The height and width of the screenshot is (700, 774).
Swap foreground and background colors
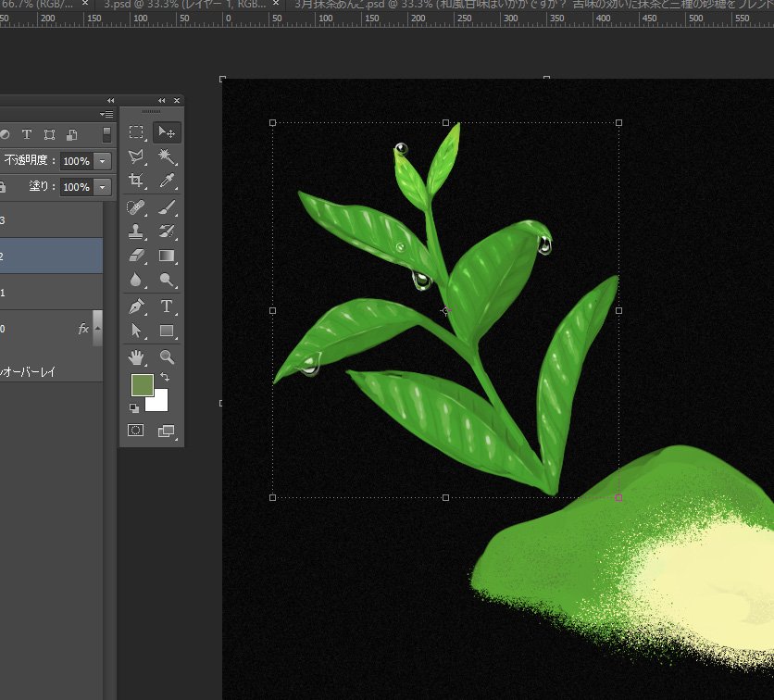(165, 377)
